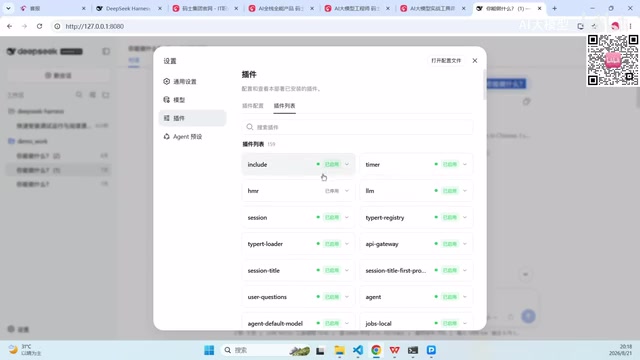Go back in the browser

point(9,26)
